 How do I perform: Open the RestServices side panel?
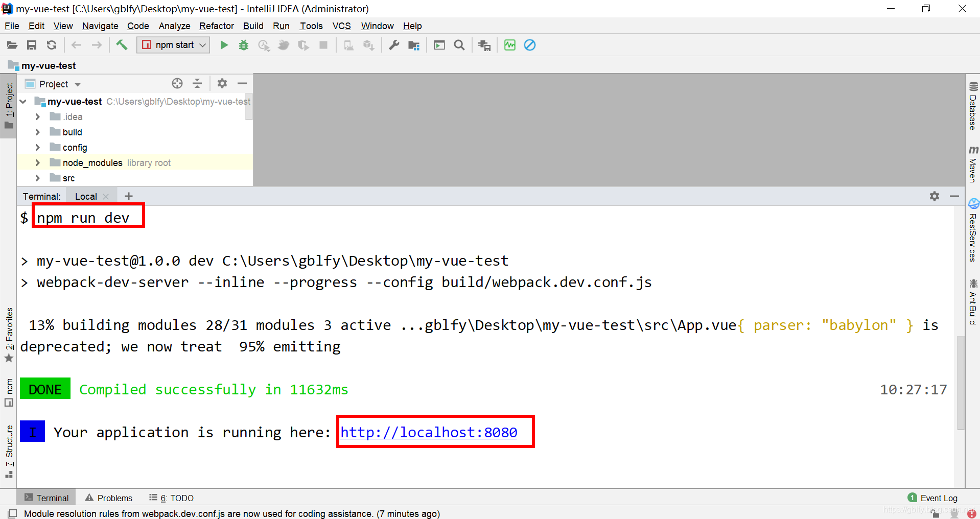973,230
